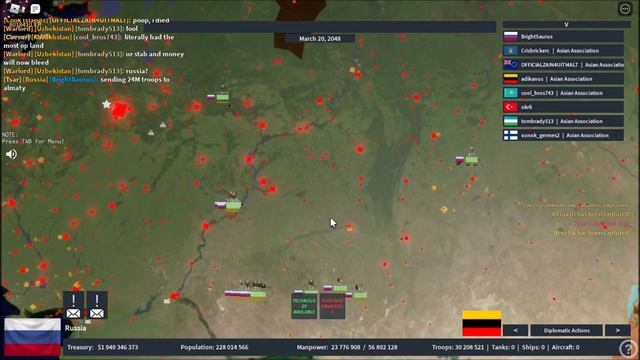Image resolution: width=640 pixels, height=360 pixels.
Task: Click the 'Press TAB for Menu' note
Action: click(33, 141)
